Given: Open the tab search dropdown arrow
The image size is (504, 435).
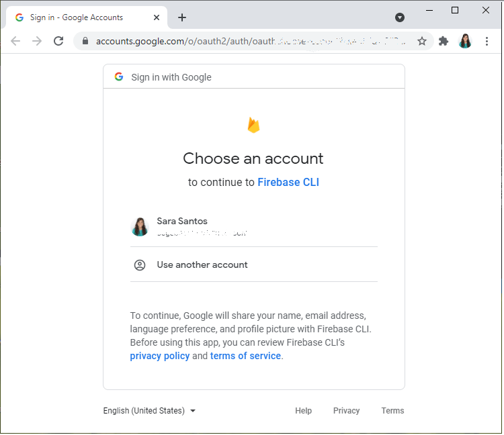Looking at the screenshot, I should click(400, 17).
